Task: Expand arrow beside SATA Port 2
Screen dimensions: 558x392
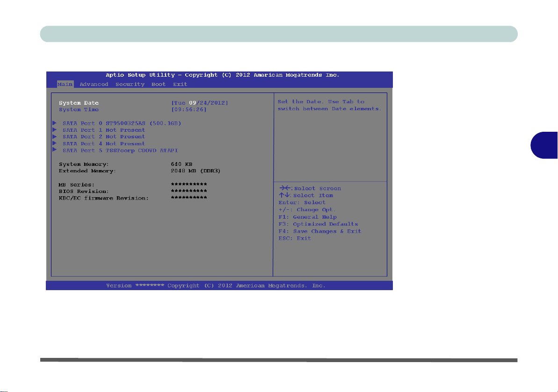Action: tap(54, 136)
